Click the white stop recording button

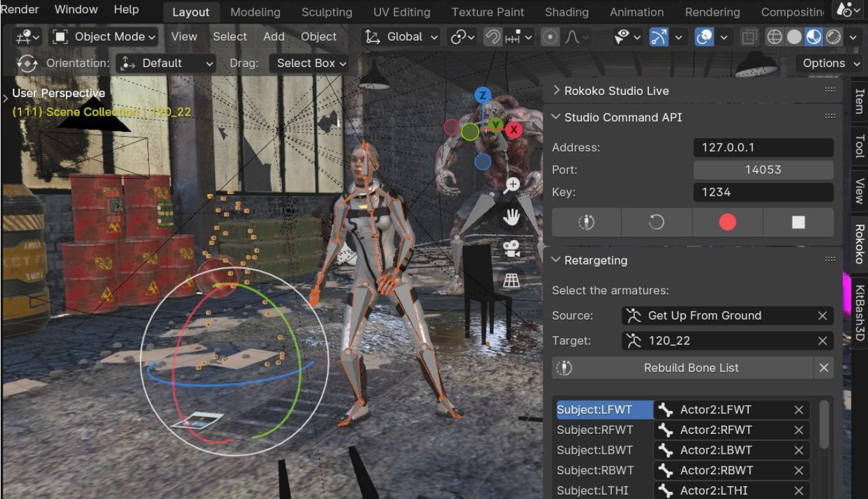798,222
